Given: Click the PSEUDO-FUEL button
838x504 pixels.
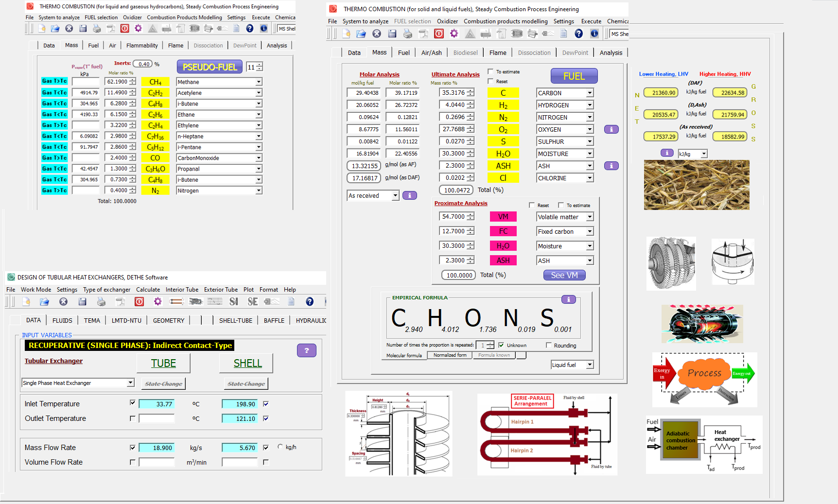Looking at the screenshot, I should point(209,67).
